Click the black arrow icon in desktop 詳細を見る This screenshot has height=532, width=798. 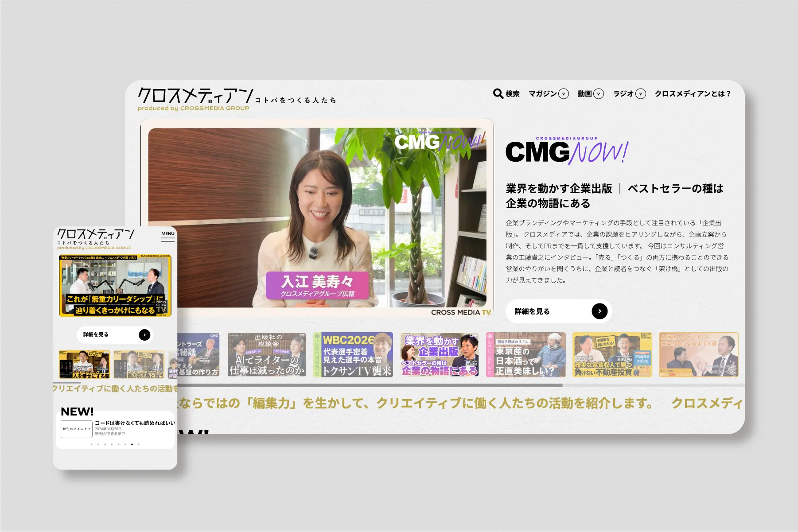(x=599, y=311)
